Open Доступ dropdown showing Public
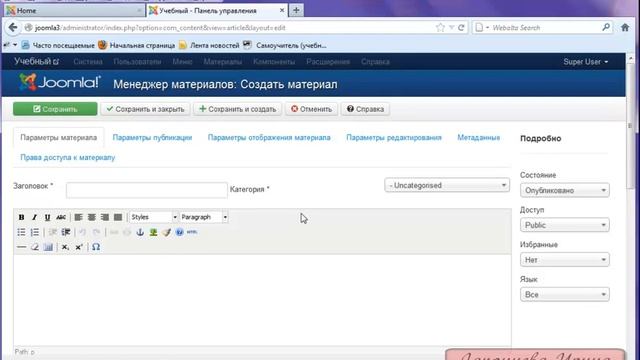The image size is (640, 360). coord(564,225)
